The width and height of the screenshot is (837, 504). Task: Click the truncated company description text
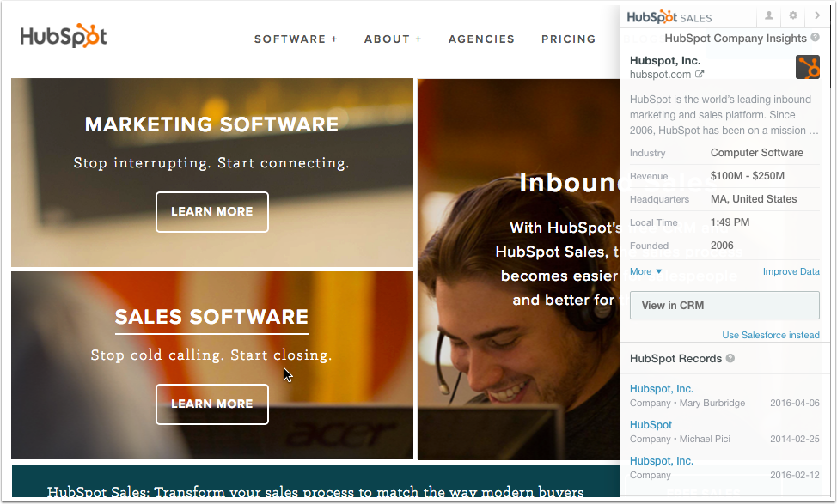pos(724,115)
